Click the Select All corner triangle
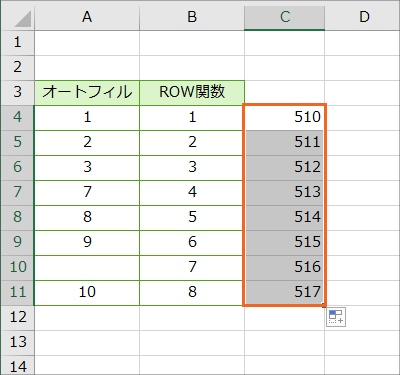This screenshot has height=375, width=400. coord(23,19)
